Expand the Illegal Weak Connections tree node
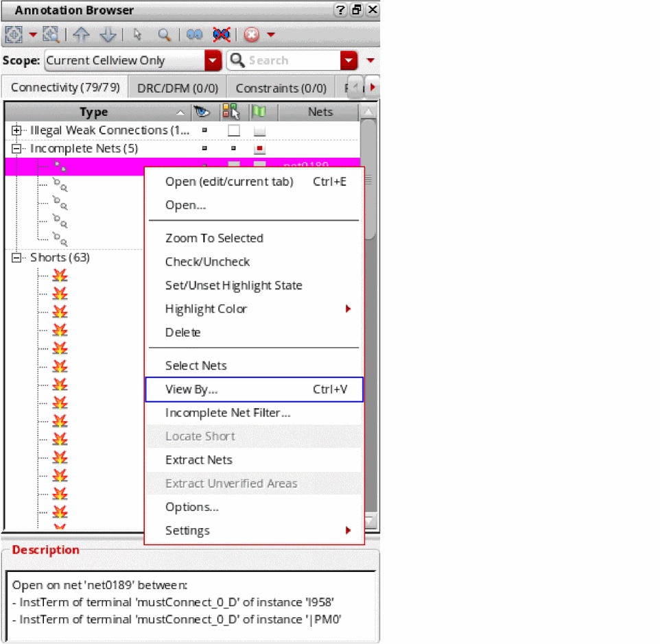Screen dimensions: 660x644 [17, 130]
